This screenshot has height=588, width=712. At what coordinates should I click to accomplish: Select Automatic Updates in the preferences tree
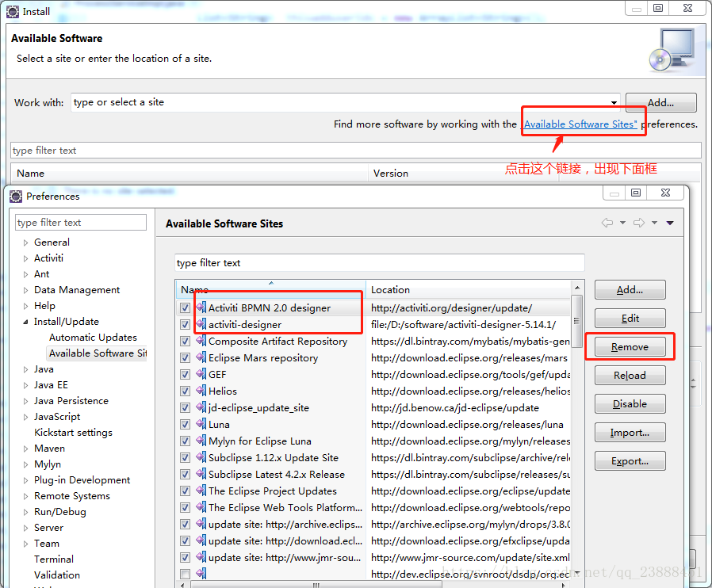click(x=93, y=337)
